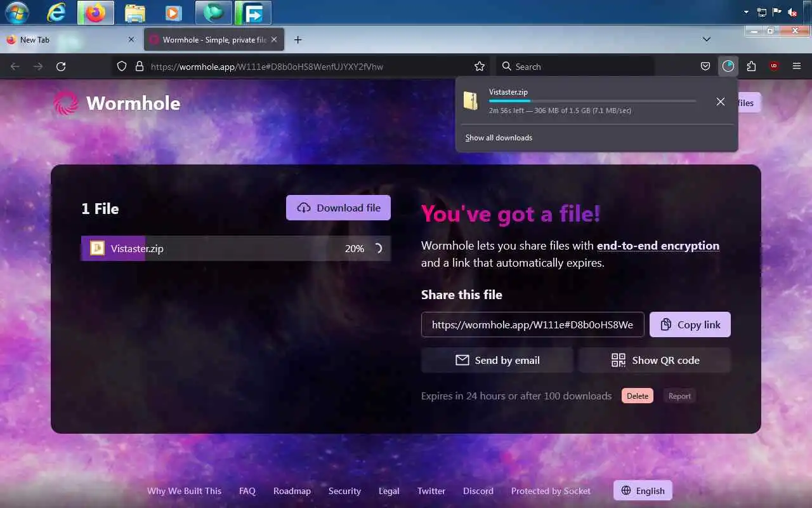This screenshot has height=508, width=812.
Task: Open the Windows Start orb
Action: (17, 12)
